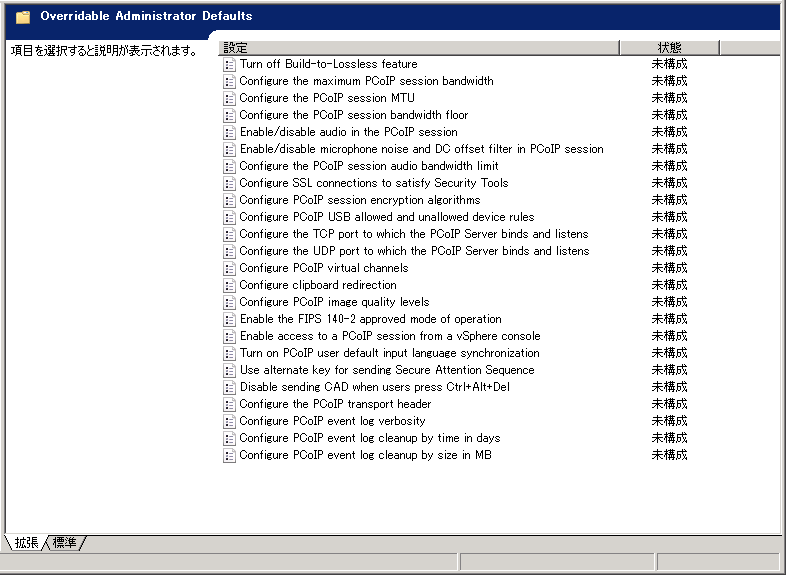
Task: Click icon for PCoIP USB device rules
Action: pos(229,218)
